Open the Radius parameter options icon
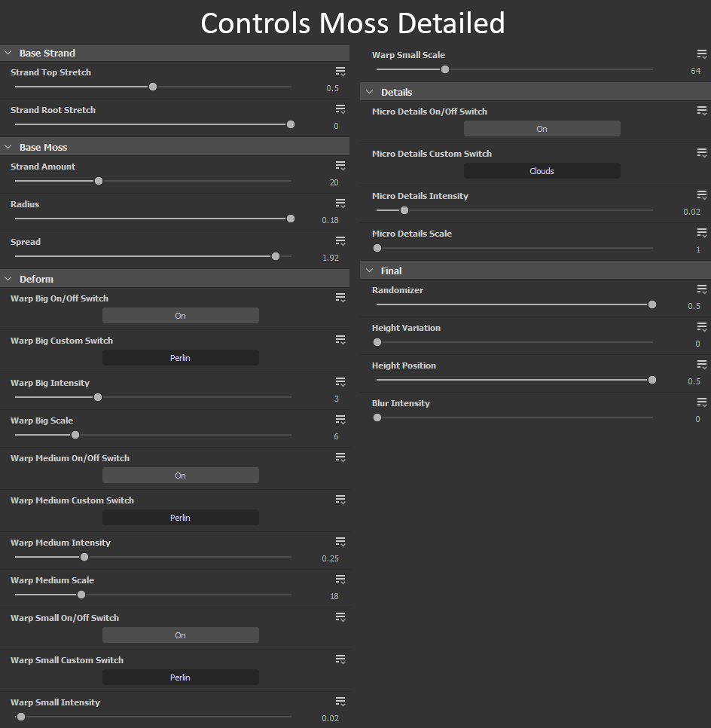The image size is (711, 728). coord(340,203)
